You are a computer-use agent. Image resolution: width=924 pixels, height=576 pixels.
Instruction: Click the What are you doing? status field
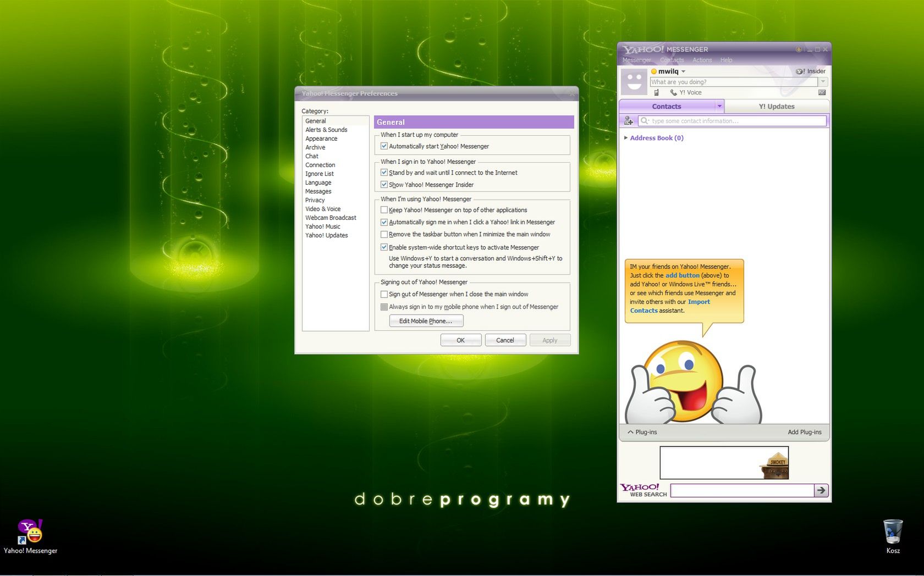[x=734, y=82]
